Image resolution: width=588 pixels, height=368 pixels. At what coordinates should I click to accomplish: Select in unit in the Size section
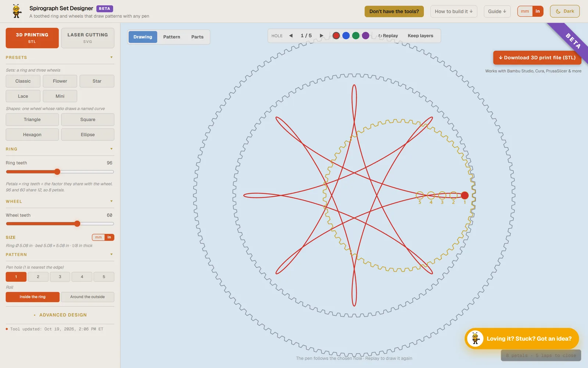tap(109, 237)
